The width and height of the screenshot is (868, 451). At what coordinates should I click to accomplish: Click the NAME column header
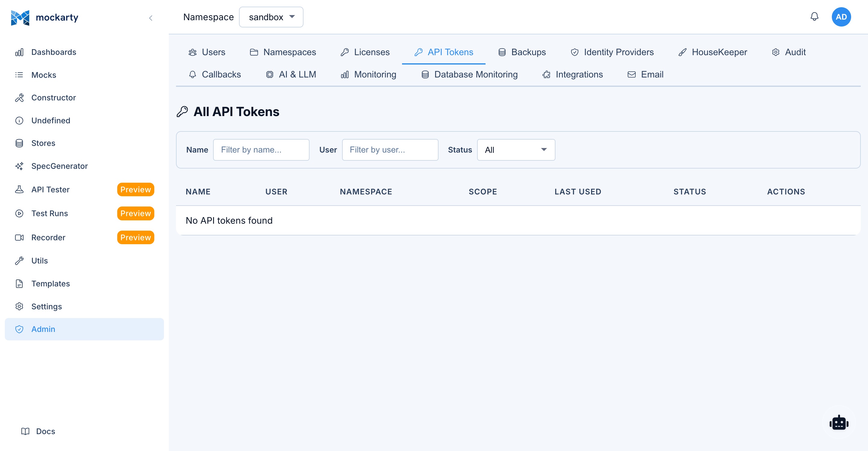coord(198,192)
